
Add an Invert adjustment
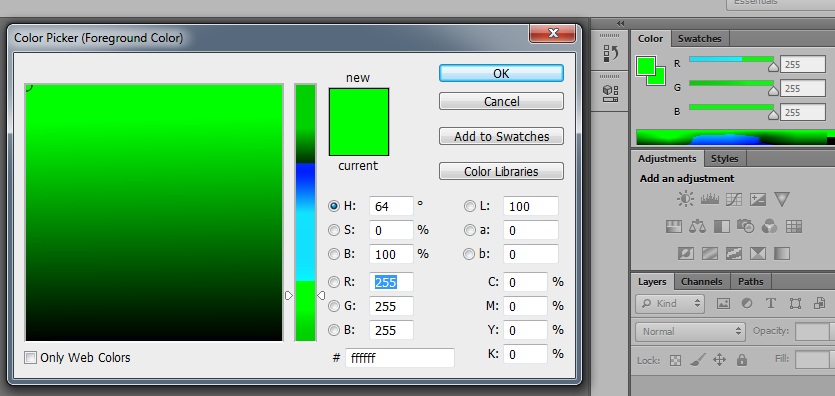(686, 253)
